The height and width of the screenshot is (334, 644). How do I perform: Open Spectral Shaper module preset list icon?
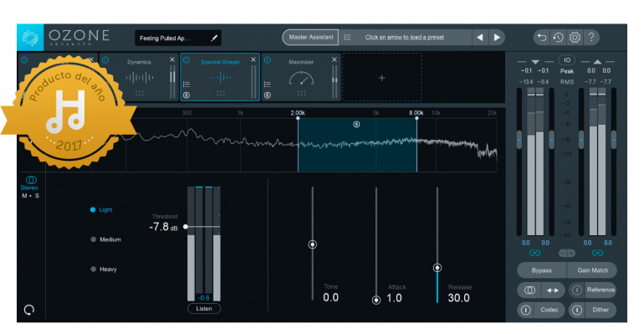point(187,85)
